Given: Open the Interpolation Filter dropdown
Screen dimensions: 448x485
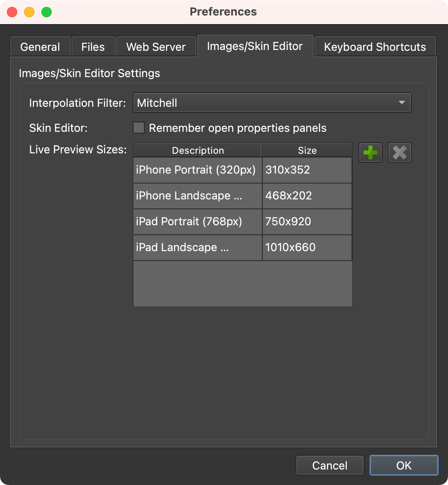Looking at the screenshot, I should [x=272, y=103].
